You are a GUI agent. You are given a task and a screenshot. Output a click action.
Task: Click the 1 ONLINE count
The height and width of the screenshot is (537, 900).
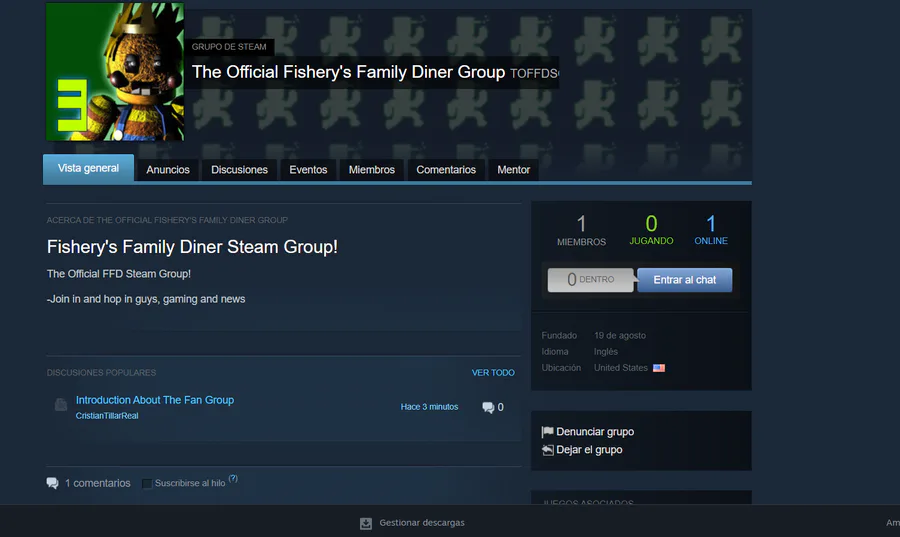[711, 230]
